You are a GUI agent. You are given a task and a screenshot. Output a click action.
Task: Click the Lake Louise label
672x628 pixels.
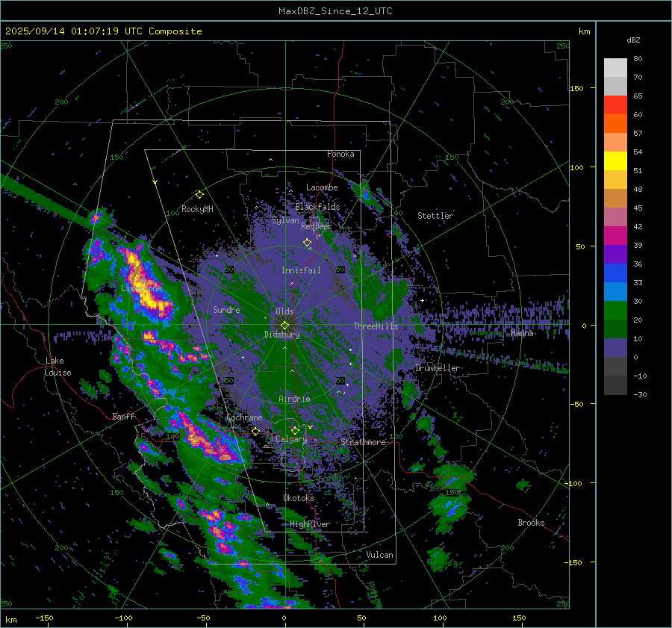(x=57, y=367)
